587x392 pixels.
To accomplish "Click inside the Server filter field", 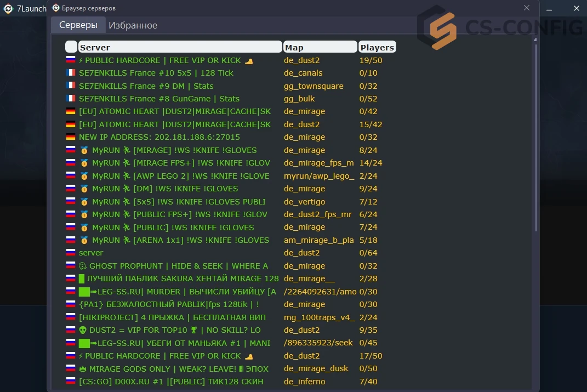I will tap(181, 47).
